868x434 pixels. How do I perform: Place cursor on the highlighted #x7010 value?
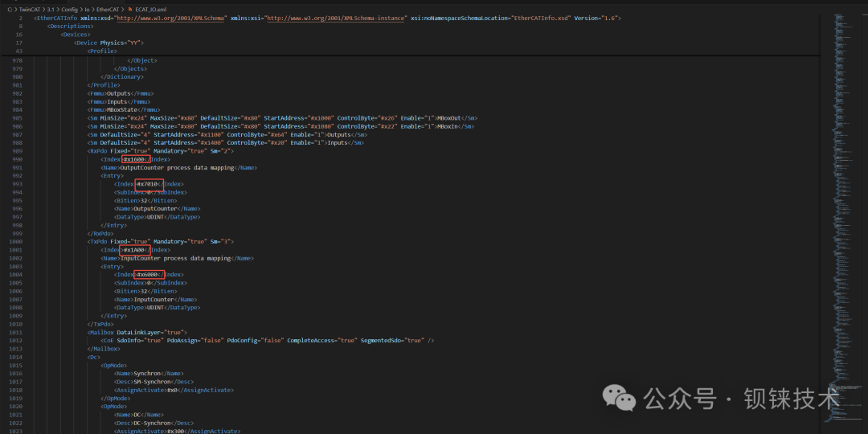point(149,184)
